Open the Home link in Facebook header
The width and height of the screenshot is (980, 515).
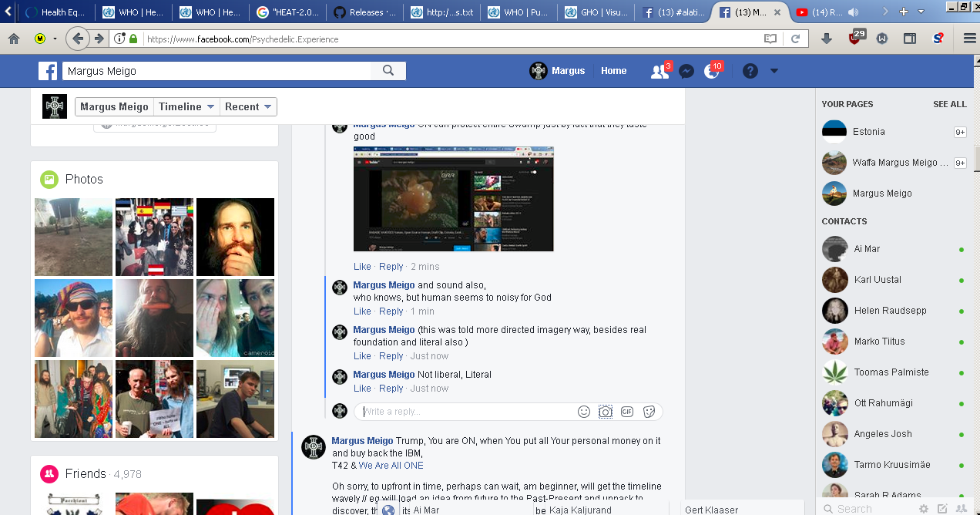click(614, 71)
